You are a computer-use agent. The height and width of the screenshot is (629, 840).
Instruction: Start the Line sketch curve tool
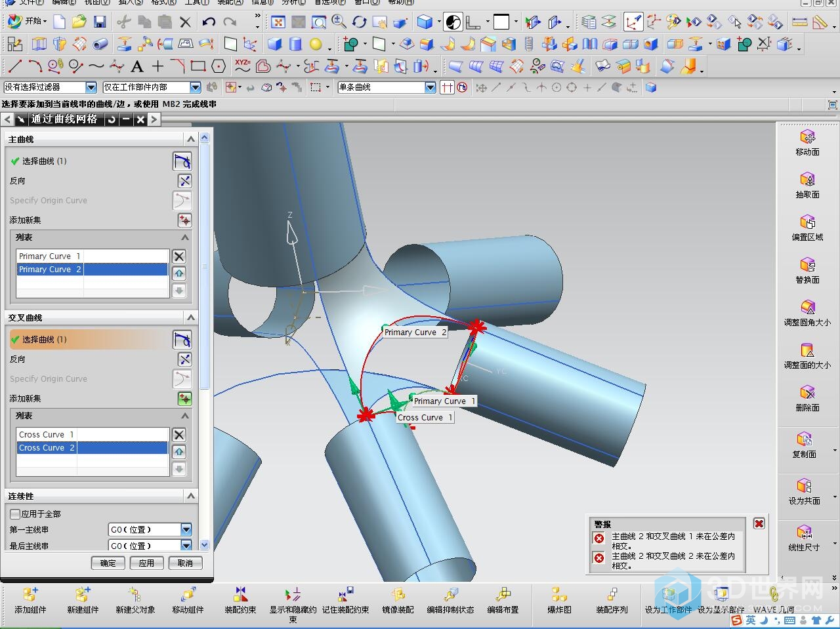[15, 66]
